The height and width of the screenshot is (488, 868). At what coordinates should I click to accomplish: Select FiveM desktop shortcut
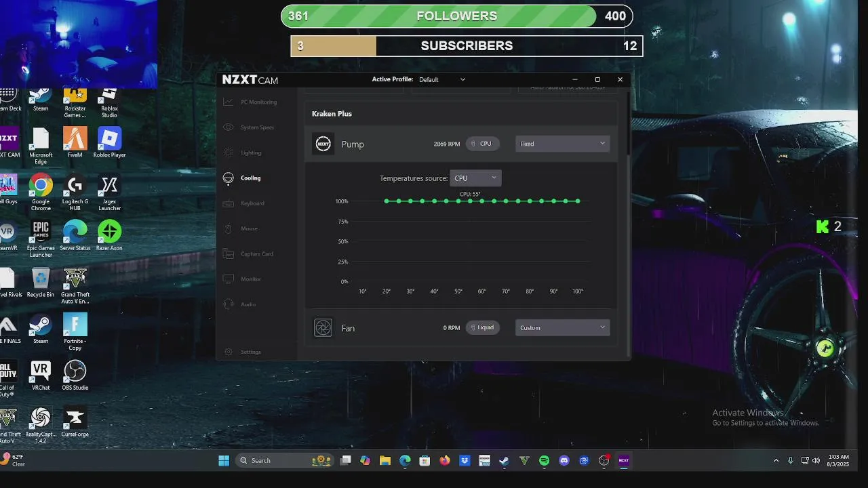(x=75, y=143)
